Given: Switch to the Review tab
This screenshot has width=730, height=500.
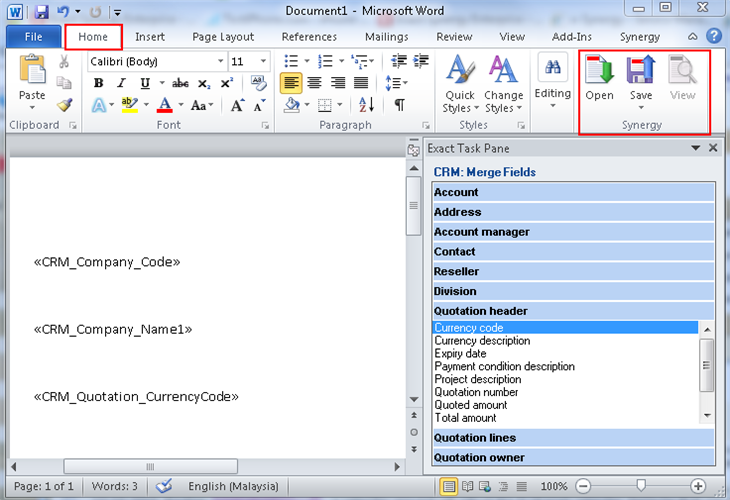Looking at the screenshot, I should pos(454,37).
